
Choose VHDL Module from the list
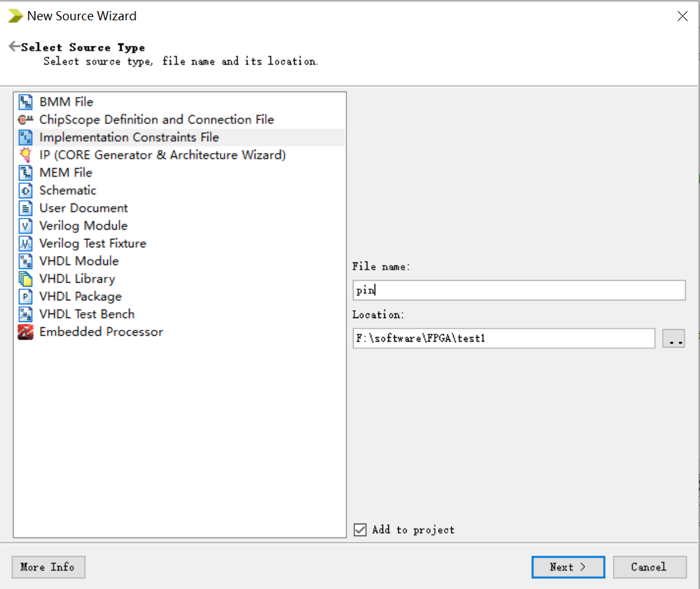coord(79,260)
